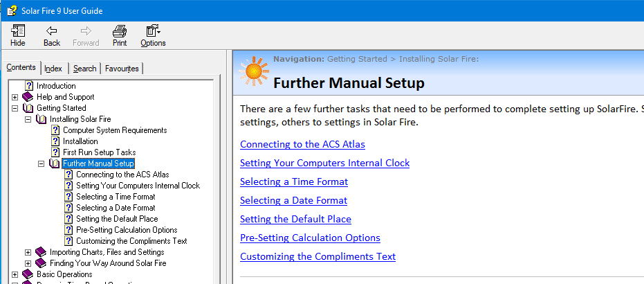The height and width of the screenshot is (284, 644).
Task: Click the Importing Charts book icon
Action: [41, 252]
